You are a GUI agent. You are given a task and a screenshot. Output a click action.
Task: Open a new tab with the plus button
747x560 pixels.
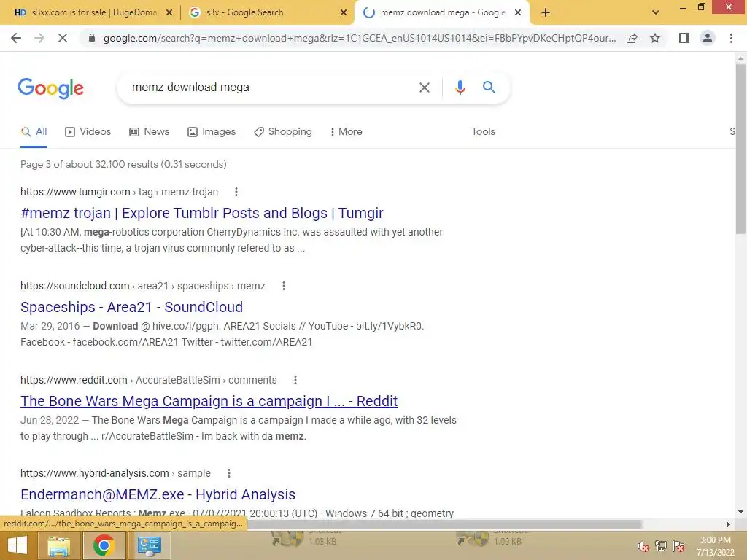546,12
